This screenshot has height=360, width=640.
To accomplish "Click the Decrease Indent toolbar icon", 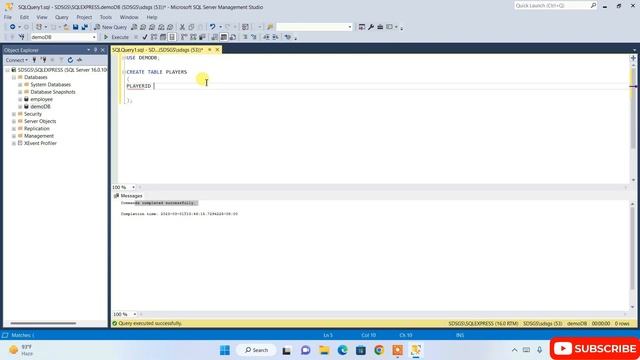I will coord(266,37).
